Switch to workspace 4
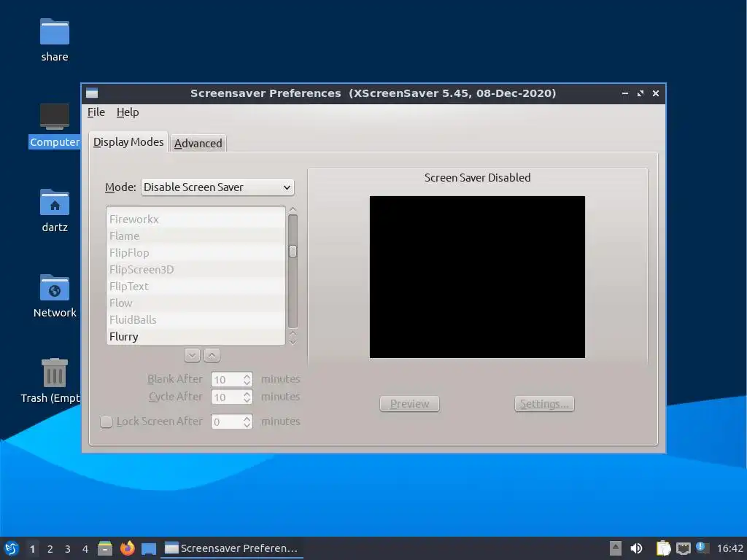This screenshot has height=560, width=747. [x=85, y=549]
